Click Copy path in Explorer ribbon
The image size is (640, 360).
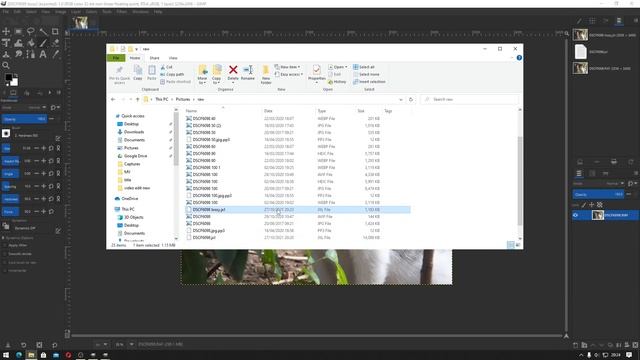(172, 74)
